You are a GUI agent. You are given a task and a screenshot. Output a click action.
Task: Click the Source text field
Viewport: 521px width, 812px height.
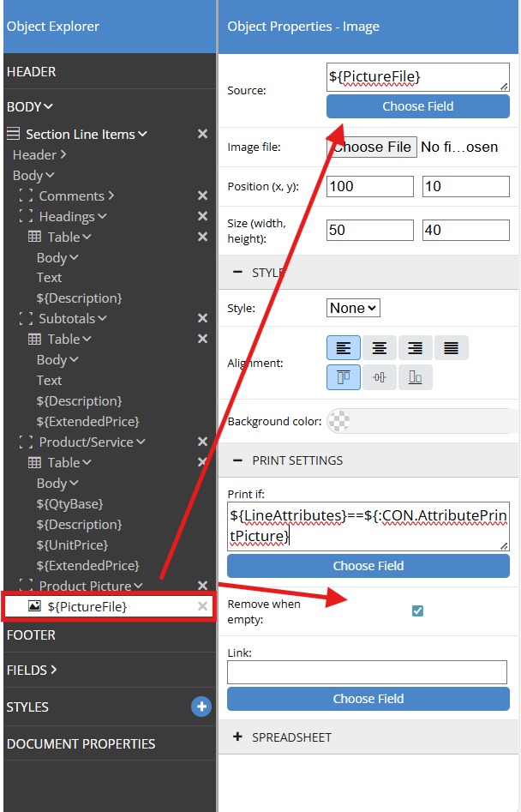[418, 77]
